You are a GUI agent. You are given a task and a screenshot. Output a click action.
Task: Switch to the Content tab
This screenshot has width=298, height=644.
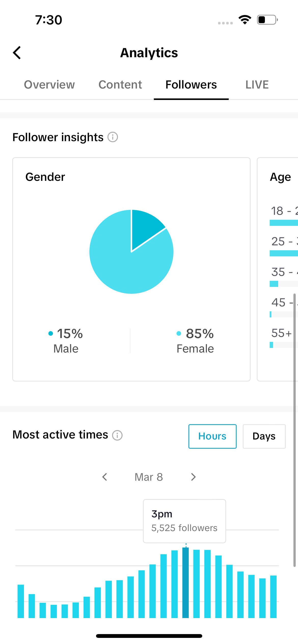coord(120,85)
